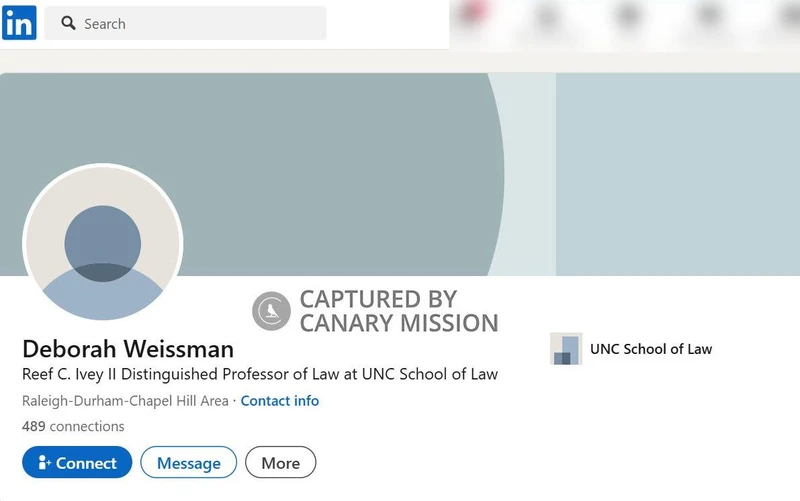Open the UNC School of Law link
Screen dimensions: 800x501
pos(651,349)
